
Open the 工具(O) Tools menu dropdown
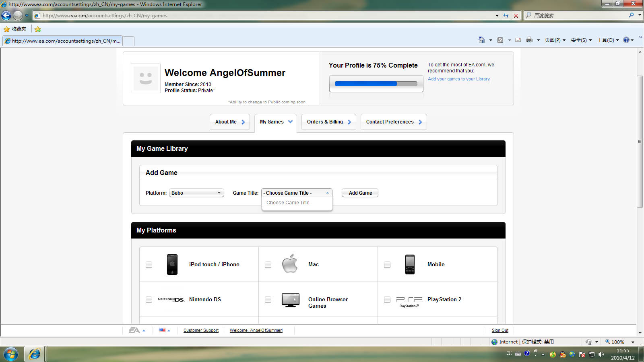click(x=608, y=40)
